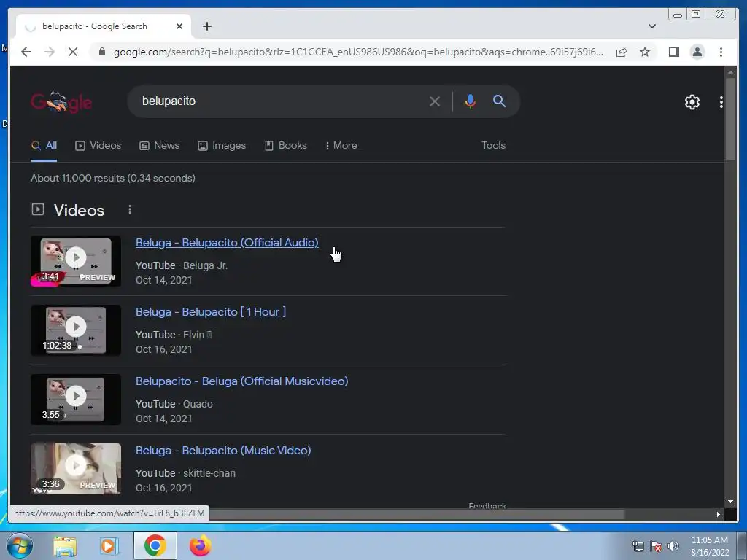This screenshot has height=560, width=747.
Task: Click the network icon in system tray
Action: tap(638, 546)
